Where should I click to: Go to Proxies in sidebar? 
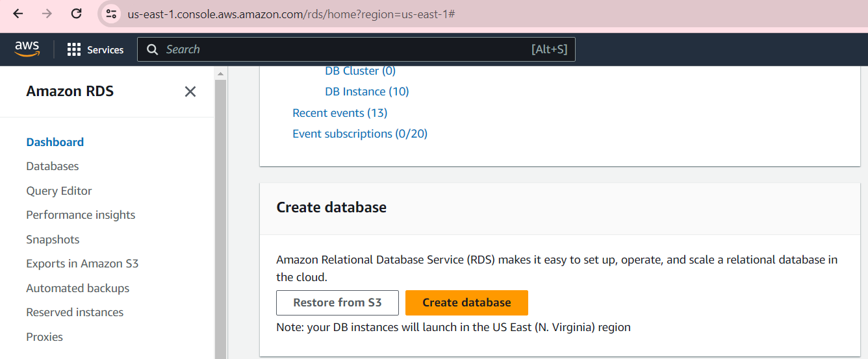pos(45,337)
